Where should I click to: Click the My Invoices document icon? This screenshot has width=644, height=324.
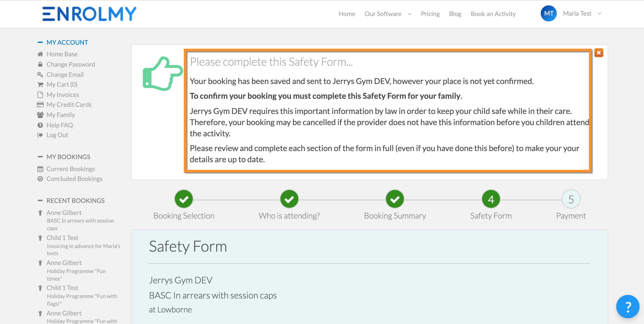(40, 95)
